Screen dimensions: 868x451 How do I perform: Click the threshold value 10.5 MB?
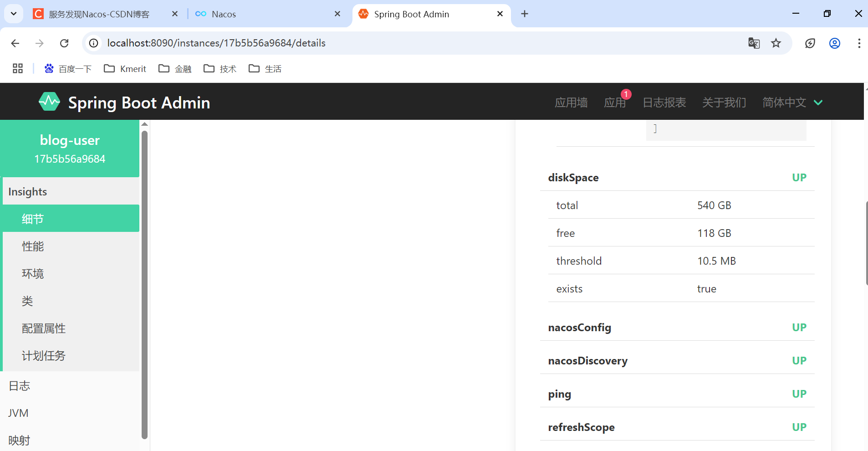716,261
